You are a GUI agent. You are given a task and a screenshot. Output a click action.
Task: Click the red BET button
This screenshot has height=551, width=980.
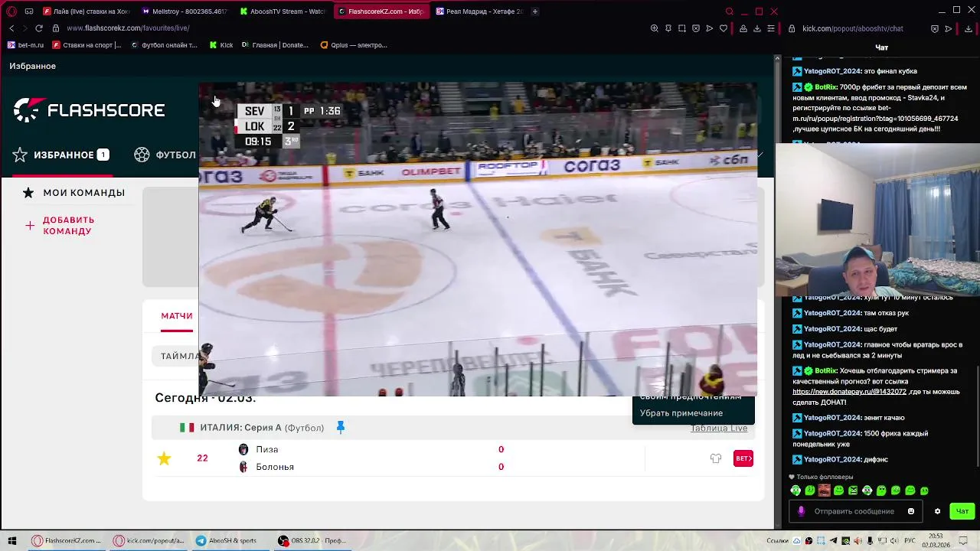[x=743, y=458]
